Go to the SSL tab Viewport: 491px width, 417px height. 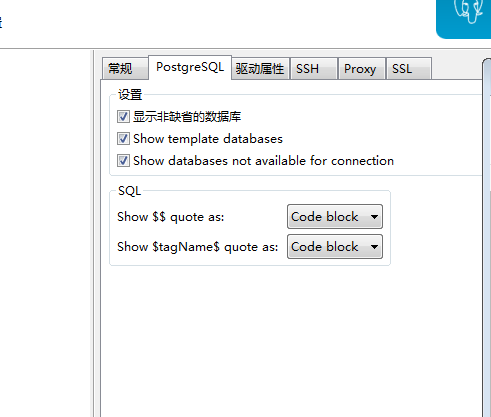coord(409,69)
